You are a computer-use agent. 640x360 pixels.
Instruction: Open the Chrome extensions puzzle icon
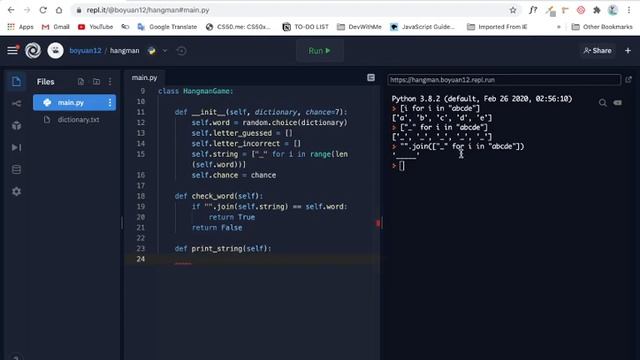596,10
